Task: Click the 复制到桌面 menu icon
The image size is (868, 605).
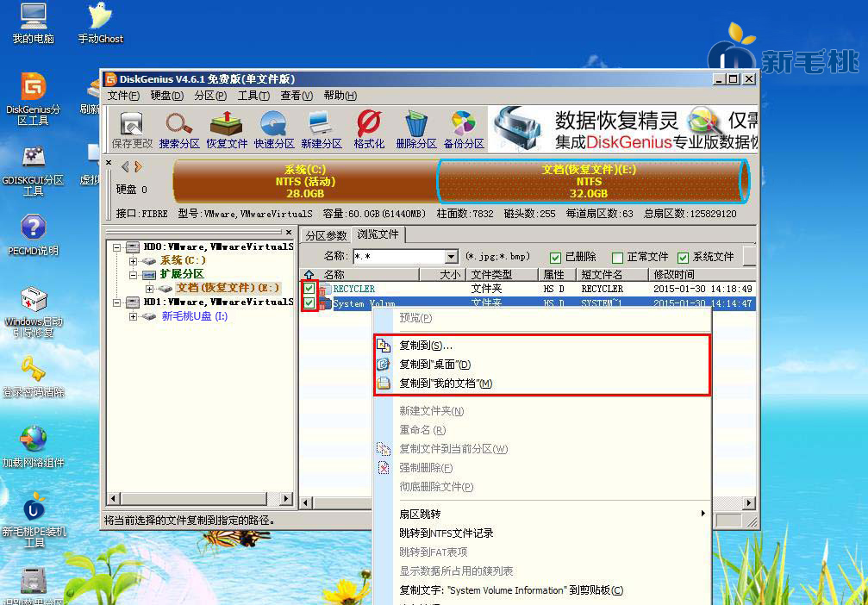Action: point(384,365)
